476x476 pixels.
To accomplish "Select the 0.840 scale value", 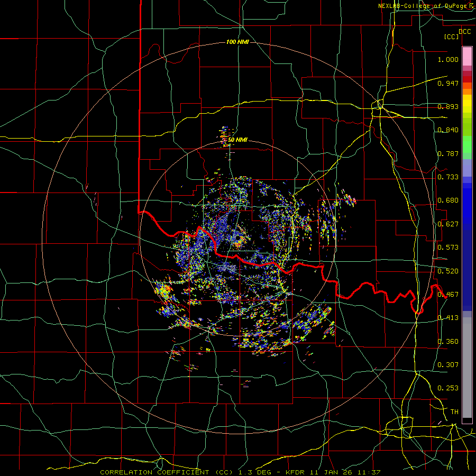I will [448, 130].
